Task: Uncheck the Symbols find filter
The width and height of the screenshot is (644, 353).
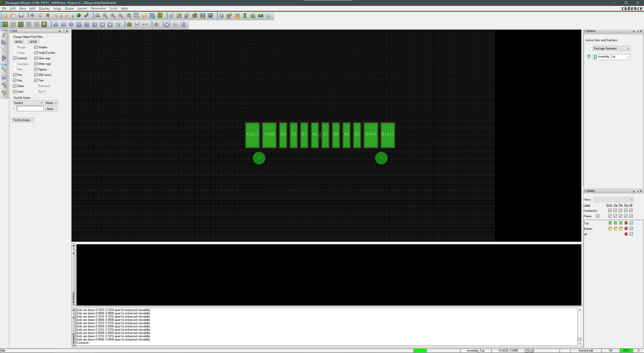Action: pos(15,58)
